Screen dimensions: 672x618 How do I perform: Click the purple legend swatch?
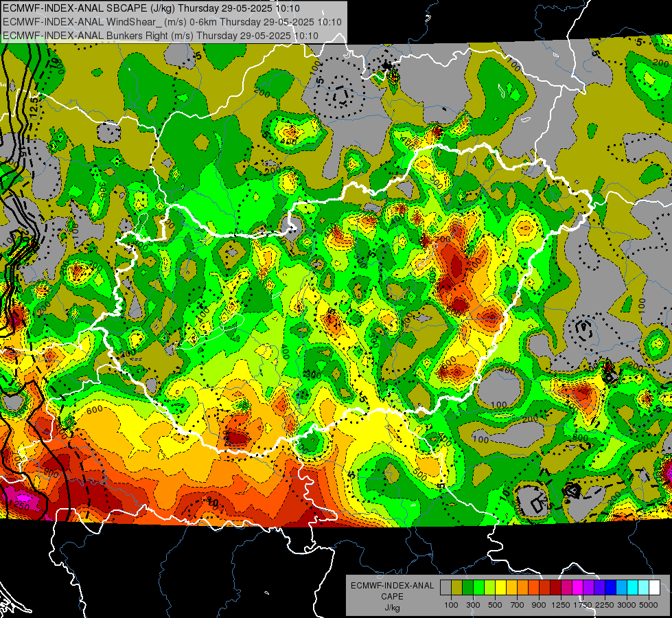point(589,588)
